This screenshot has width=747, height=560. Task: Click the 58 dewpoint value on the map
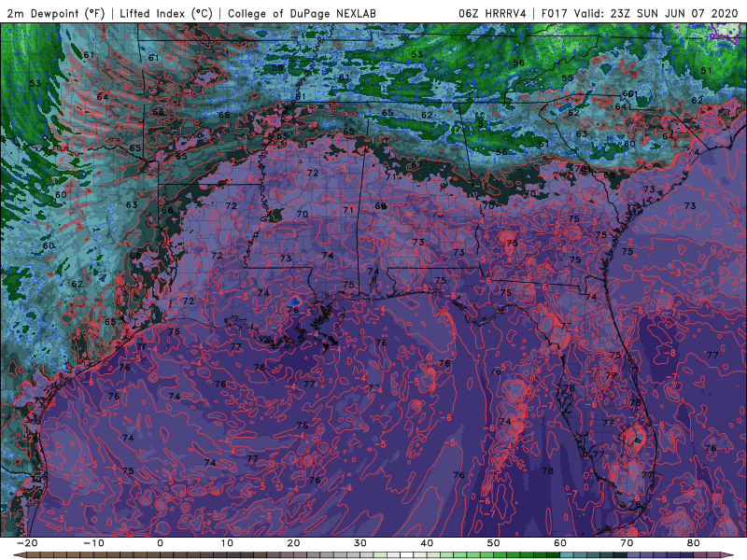277,68
